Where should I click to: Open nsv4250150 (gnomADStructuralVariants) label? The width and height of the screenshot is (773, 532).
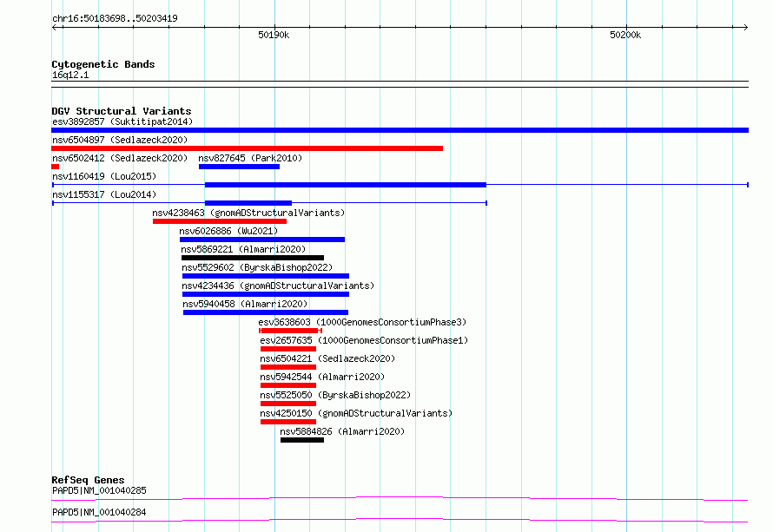click(356, 413)
